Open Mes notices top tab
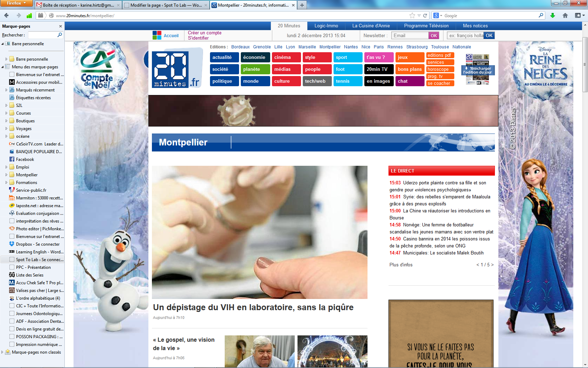The width and height of the screenshot is (588, 368). click(475, 26)
